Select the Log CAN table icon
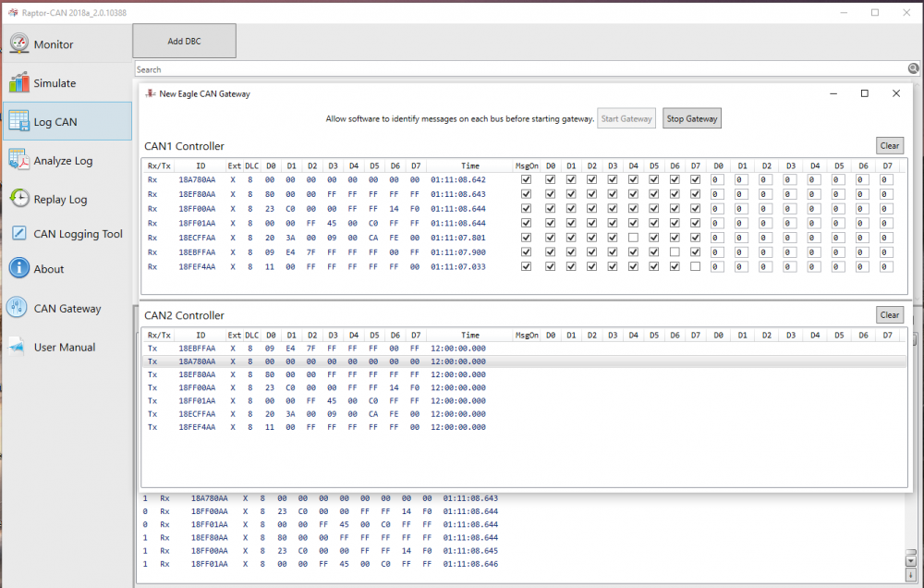This screenshot has height=588, width=924. tap(18, 121)
